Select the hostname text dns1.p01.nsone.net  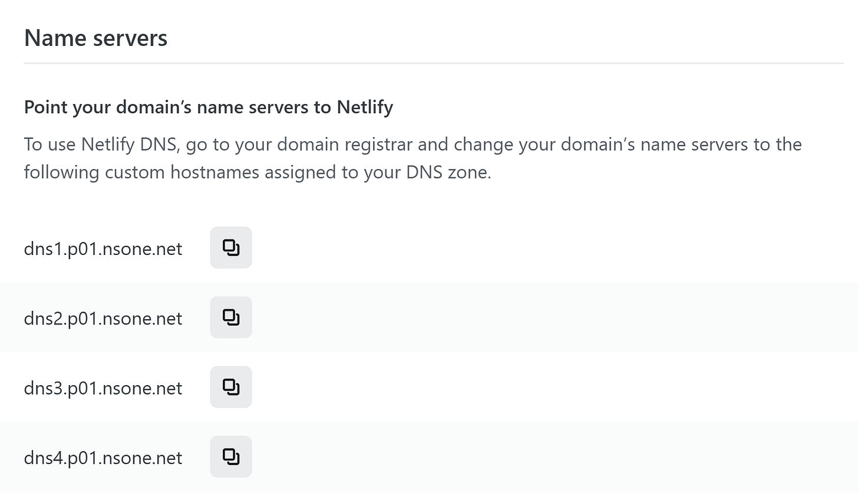point(103,249)
